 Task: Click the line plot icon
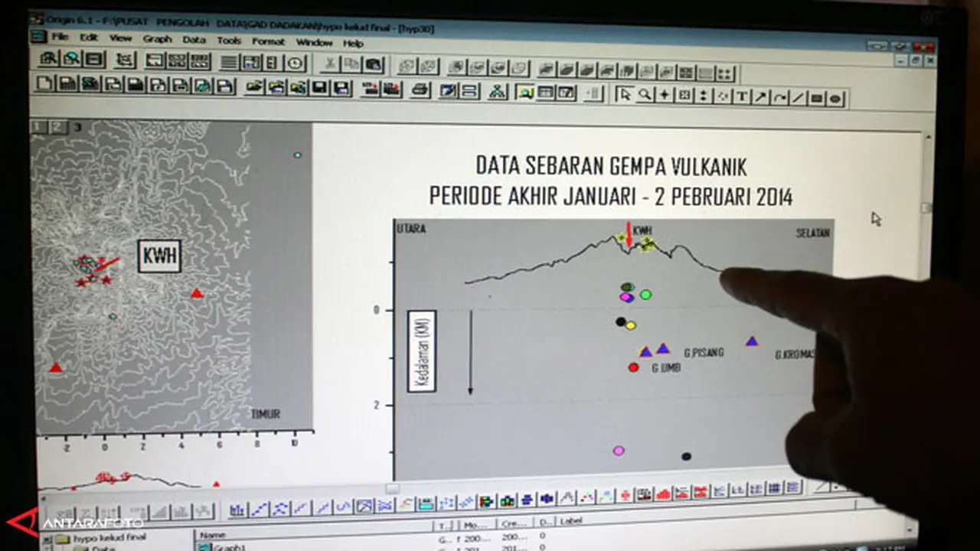point(259,509)
